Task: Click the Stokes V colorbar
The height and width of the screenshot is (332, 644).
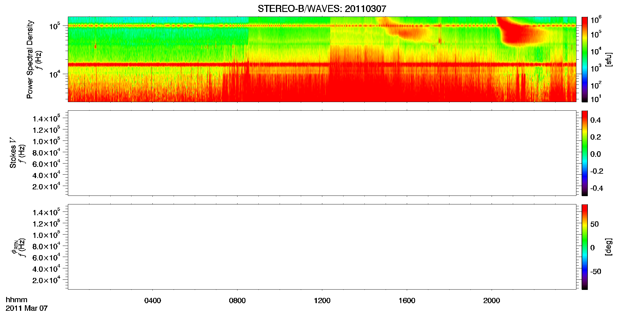Action: [x=585, y=153]
